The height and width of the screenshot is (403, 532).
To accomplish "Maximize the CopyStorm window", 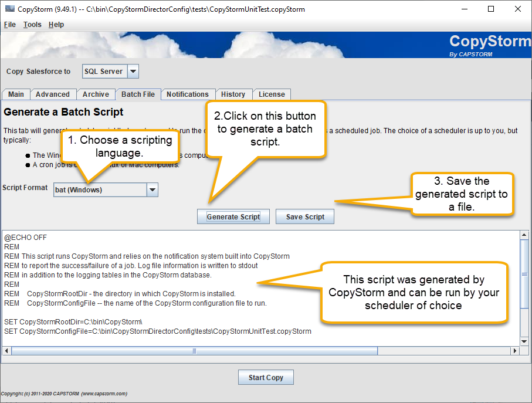I will point(491,9).
